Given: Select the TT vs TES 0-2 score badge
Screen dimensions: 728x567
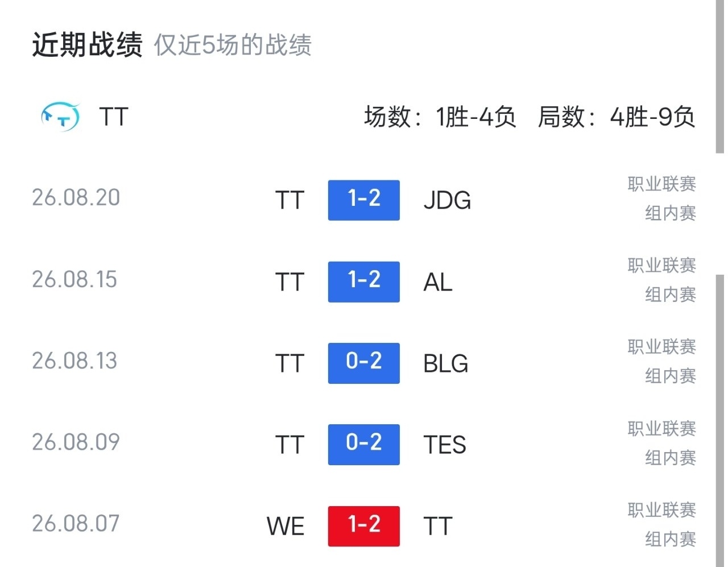Looking at the screenshot, I should (364, 444).
